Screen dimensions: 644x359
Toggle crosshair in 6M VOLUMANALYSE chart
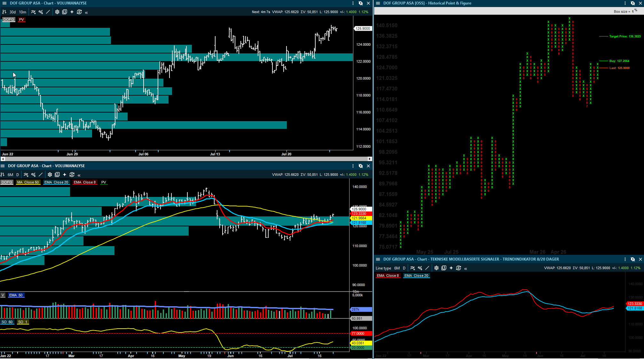point(65,175)
